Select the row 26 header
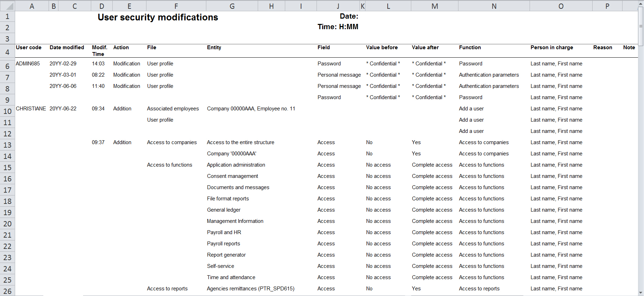Screen dimensions: 644x296 point(7,291)
